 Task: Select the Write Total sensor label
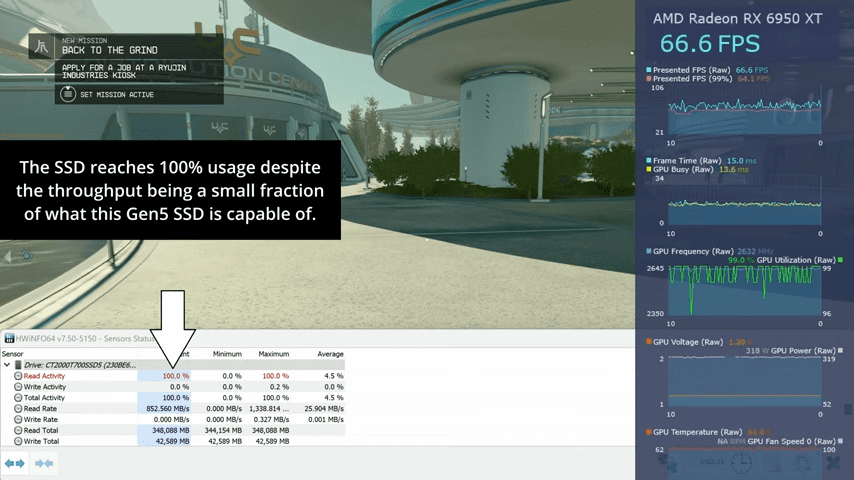coord(41,441)
